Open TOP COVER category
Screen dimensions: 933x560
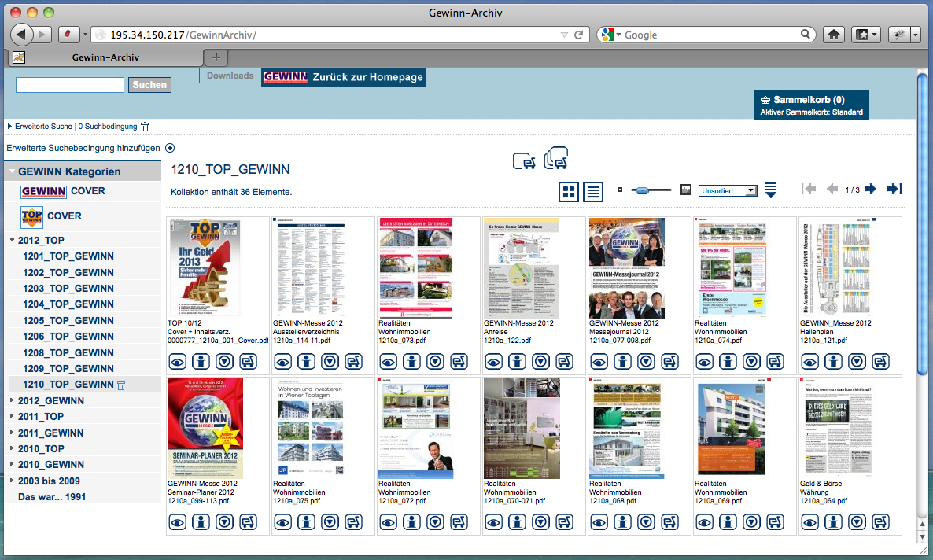[51, 216]
